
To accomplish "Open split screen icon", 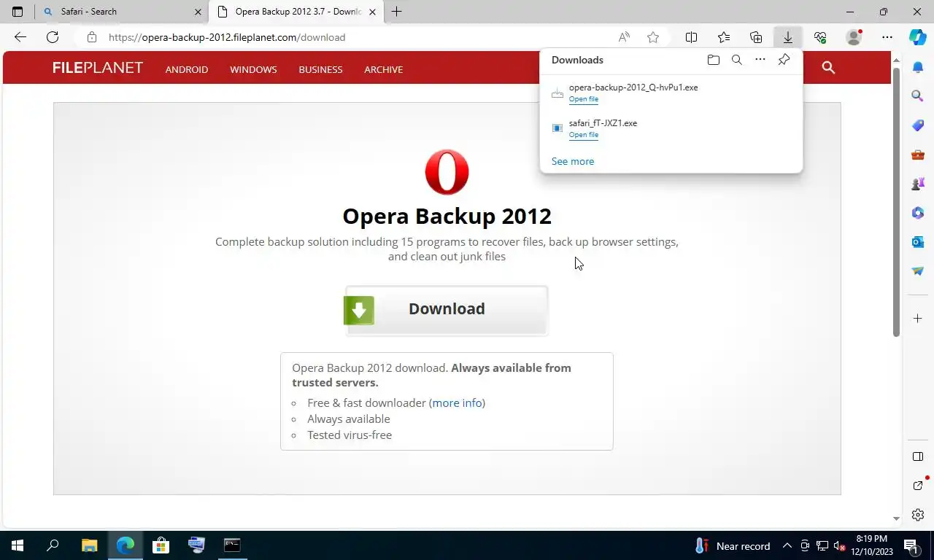I will click(x=692, y=37).
